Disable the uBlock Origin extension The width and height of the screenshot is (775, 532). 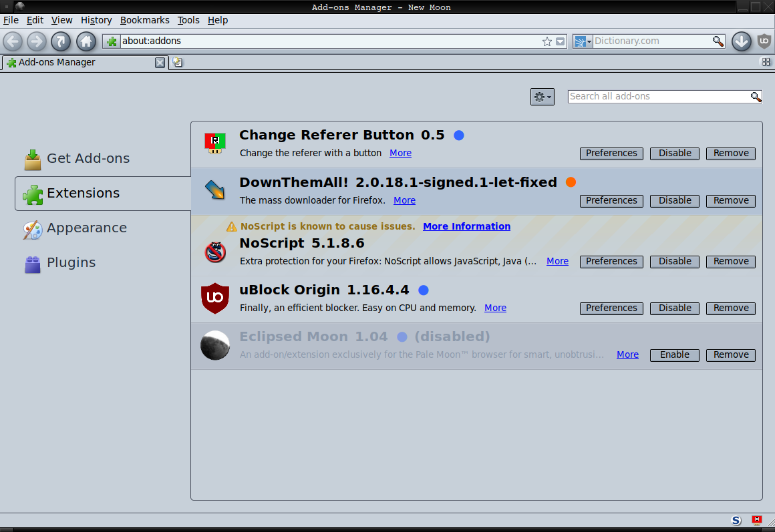675,308
